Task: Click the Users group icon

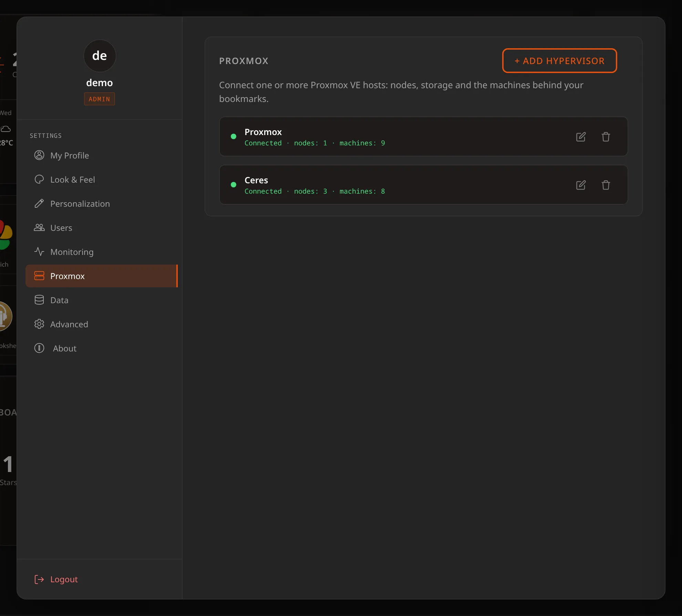Action: [39, 228]
